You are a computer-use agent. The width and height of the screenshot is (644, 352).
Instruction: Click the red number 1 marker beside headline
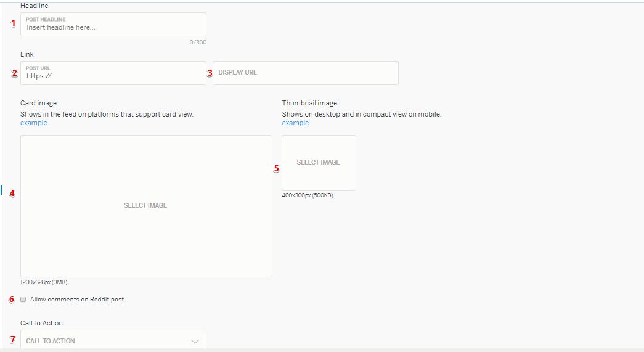tap(14, 23)
